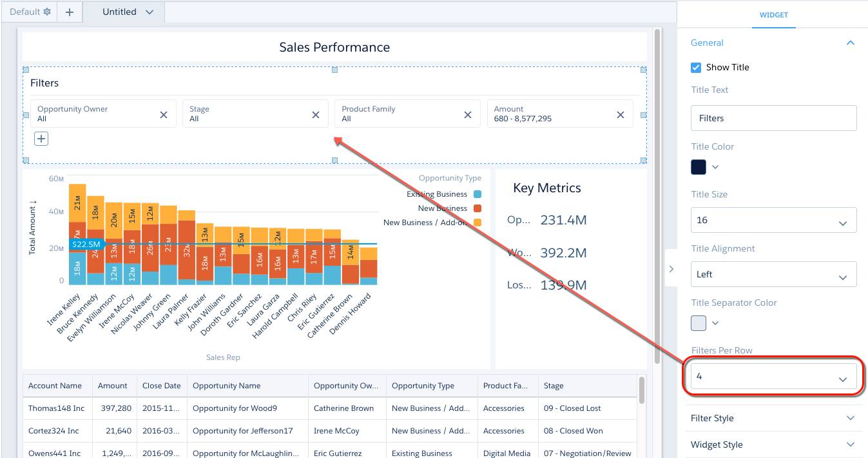
Task: Click the plus icon to add a new filter
Action: coord(41,138)
